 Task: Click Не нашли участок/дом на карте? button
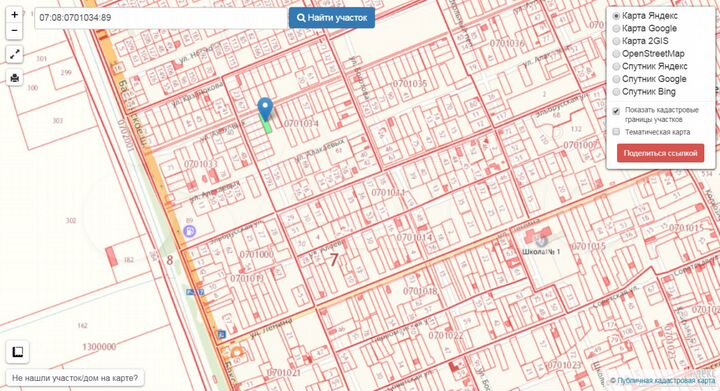[75, 378]
